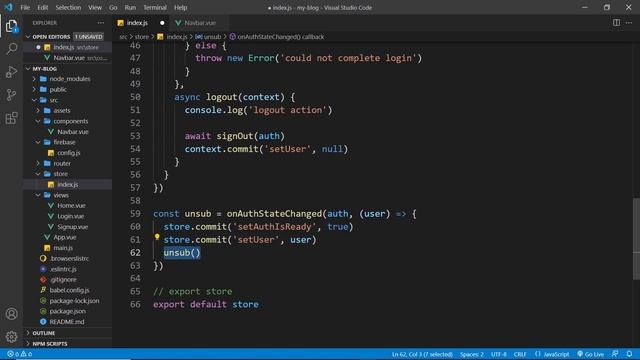This screenshot has width=640, height=360.
Task: Open Run menu
Action: click(x=130, y=7)
